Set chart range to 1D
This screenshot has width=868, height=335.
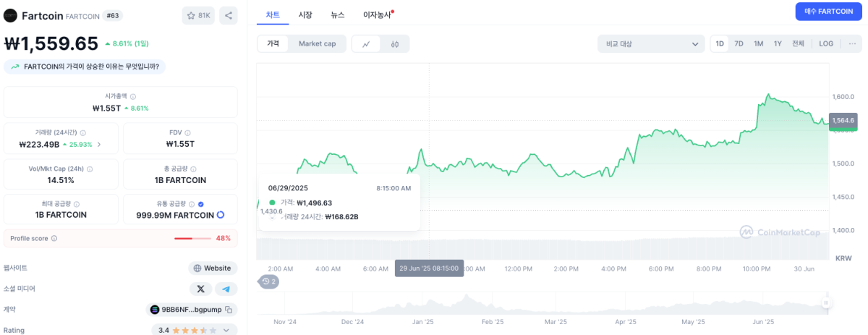[x=720, y=43]
